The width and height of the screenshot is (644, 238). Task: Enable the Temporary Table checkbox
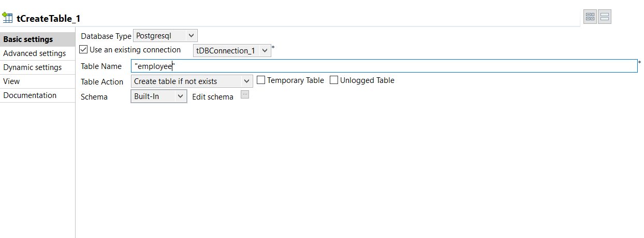261,80
